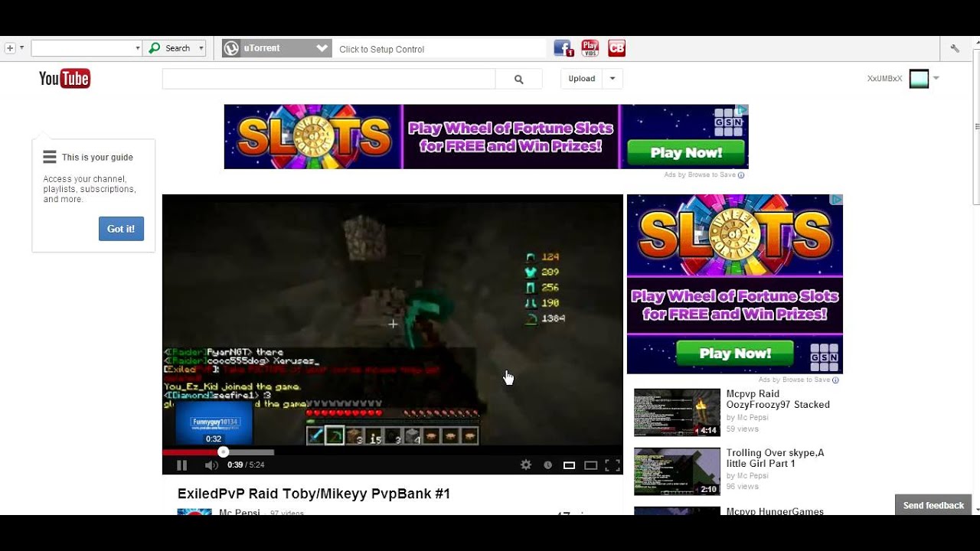The height and width of the screenshot is (551, 980).
Task: Switch player to large size
Action: (590, 465)
